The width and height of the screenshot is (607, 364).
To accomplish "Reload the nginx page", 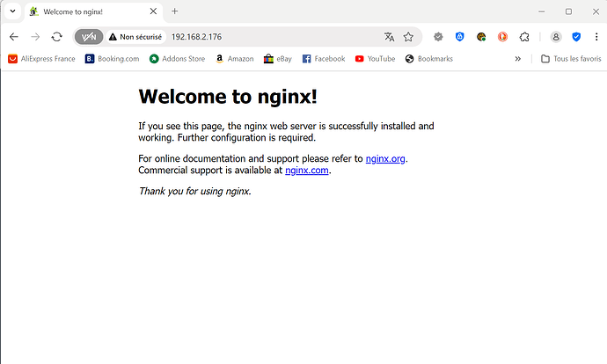I will [x=57, y=37].
